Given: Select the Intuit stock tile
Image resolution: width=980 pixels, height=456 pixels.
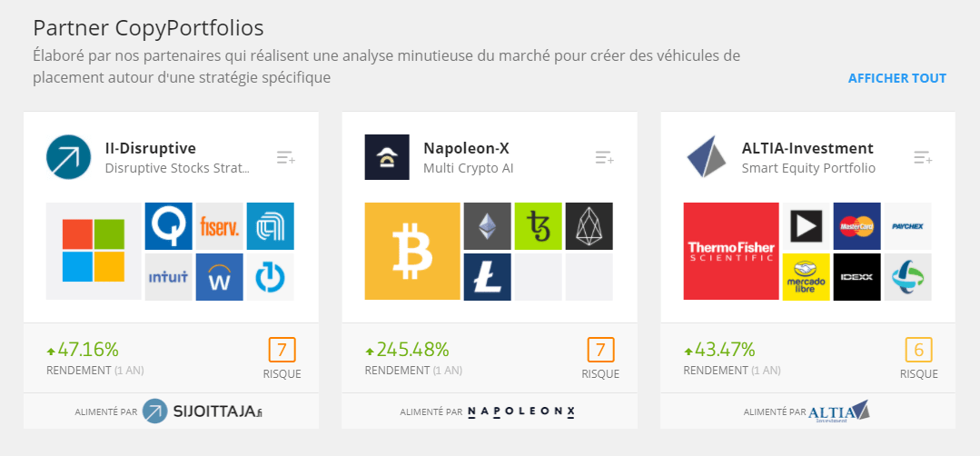Looking at the screenshot, I should pos(169,277).
